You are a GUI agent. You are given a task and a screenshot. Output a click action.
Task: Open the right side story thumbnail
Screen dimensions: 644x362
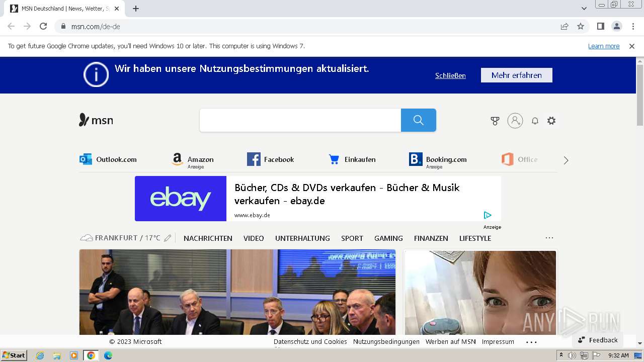click(x=480, y=293)
